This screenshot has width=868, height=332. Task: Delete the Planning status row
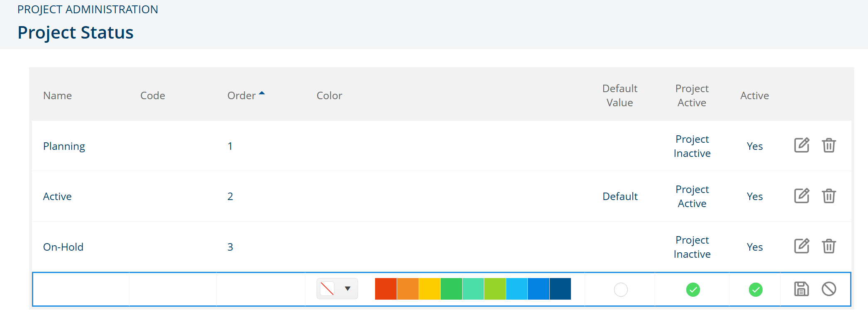pyautogui.click(x=829, y=145)
